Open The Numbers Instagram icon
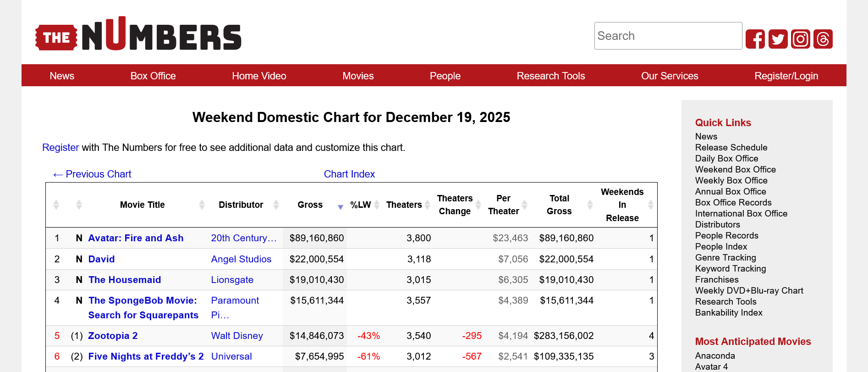 pos(800,39)
